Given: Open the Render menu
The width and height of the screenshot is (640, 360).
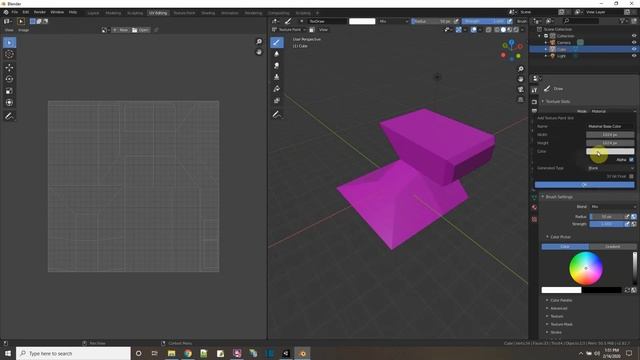Looking at the screenshot, I should [40, 12].
